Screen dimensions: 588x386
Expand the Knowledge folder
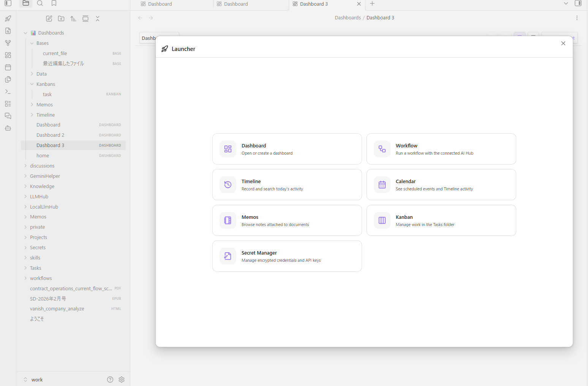[25, 186]
